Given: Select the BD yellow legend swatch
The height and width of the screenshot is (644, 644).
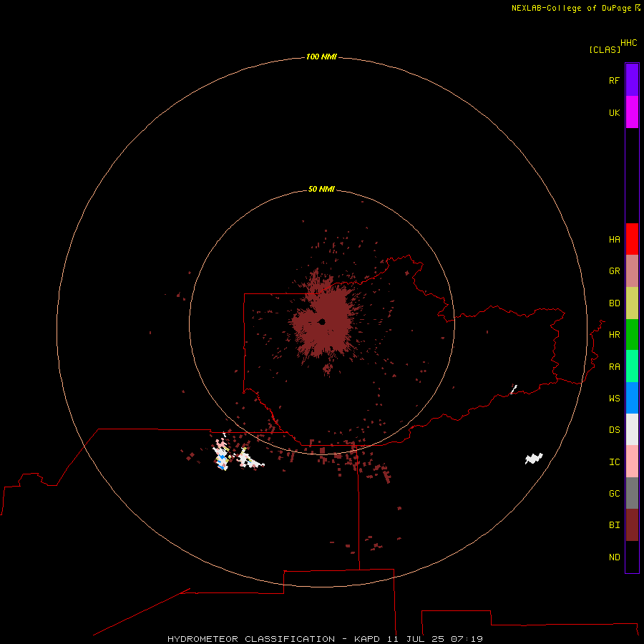Looking at the screenshot, I should [632, 303].
